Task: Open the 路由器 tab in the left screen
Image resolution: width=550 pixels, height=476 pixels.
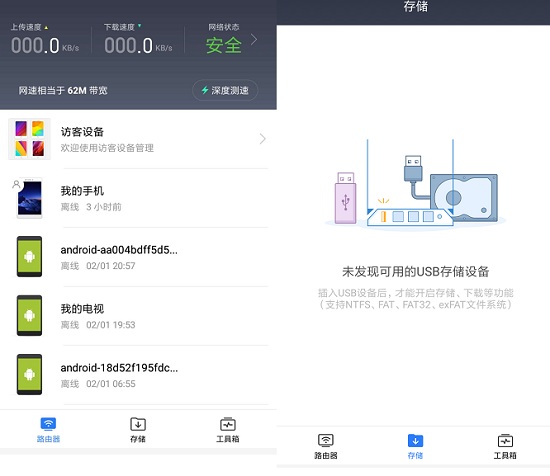Action: tap(48, 429)
